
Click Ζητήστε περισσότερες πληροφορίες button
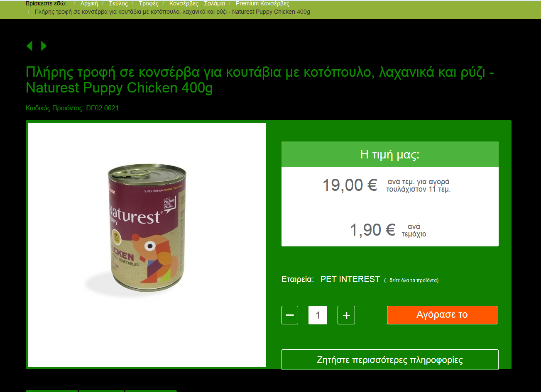click(x=390, y=360)
